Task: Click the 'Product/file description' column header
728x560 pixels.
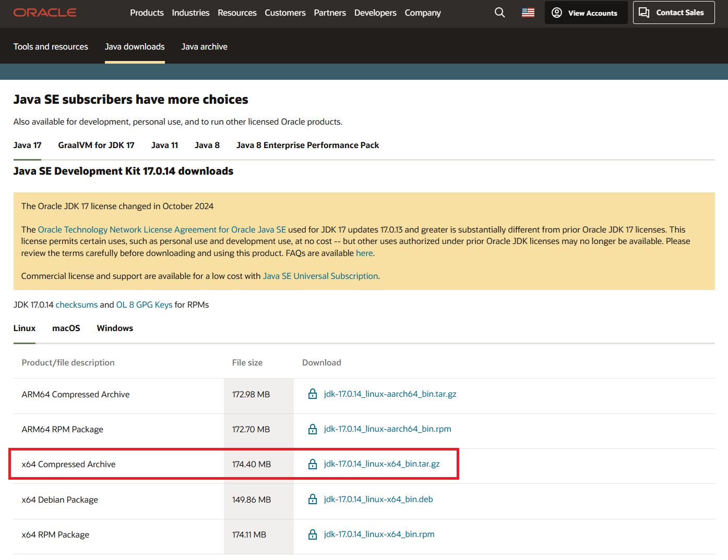Action: tap(68, 362)
